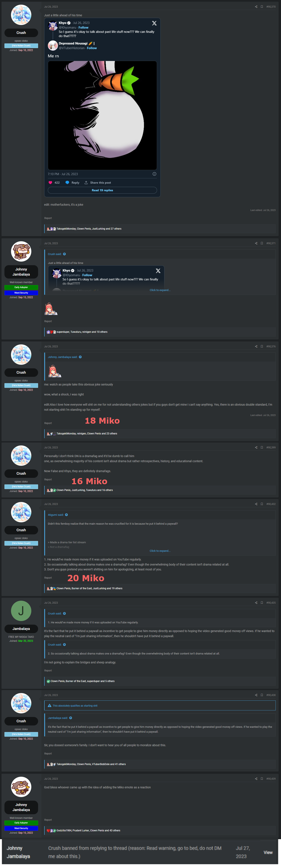281x868 pixels.
Task: Report post #90,399 about DN not being a dramafag
Action: click(48, 480)
